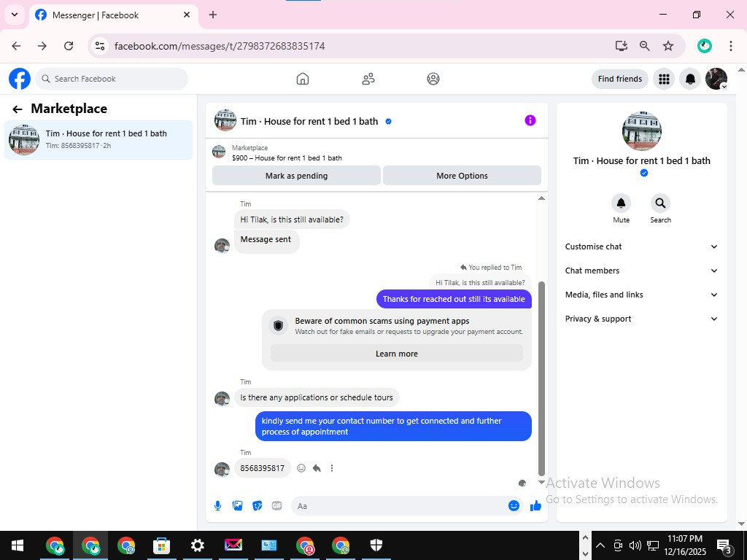The height and width of the screenshot is (560, 747).
Task: Open the listing thumbnail in the right panel
Action: coord(641,131)
